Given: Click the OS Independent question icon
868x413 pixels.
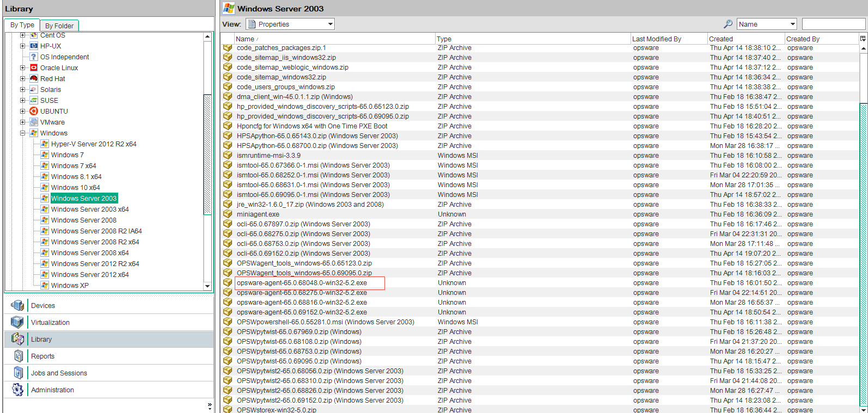Looking at the screenshot, I should click(x=34, y=57).
